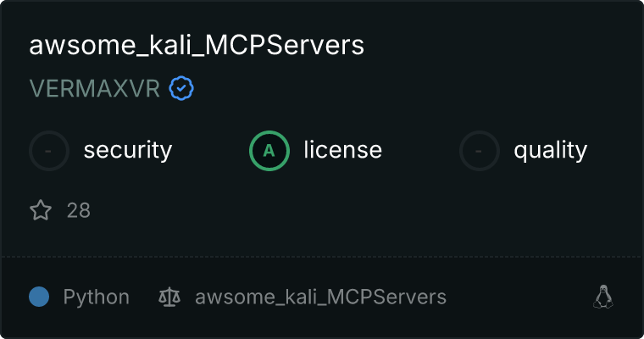Click the license label
The height and width of the screenshot is (339, 644).
343,149
